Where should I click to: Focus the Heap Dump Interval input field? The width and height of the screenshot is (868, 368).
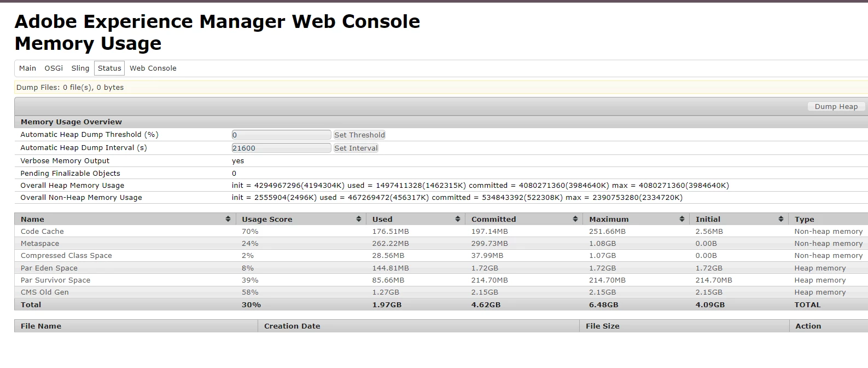tap(281, 148)
